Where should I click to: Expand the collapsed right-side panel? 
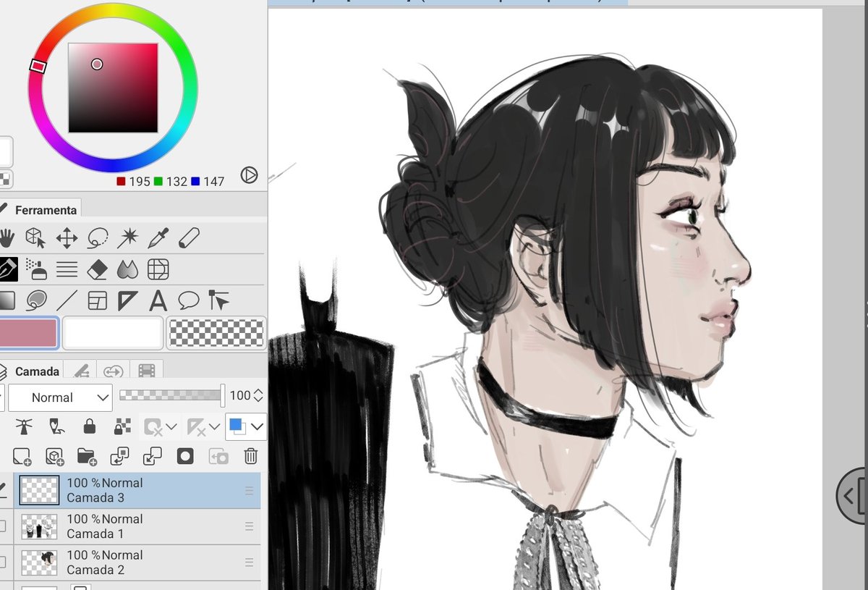click(852, 495)
